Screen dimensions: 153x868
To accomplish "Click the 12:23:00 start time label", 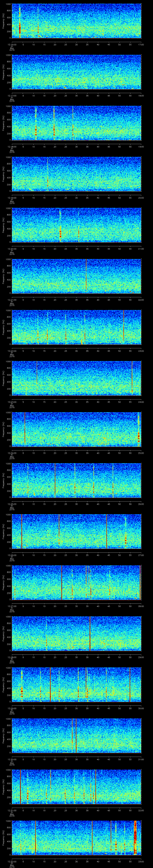I will click(x=12, y=402).
